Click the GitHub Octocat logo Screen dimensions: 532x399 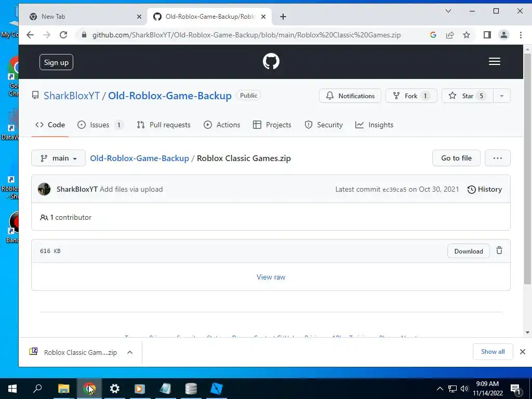pyautogui.click(x=271, y=62)
